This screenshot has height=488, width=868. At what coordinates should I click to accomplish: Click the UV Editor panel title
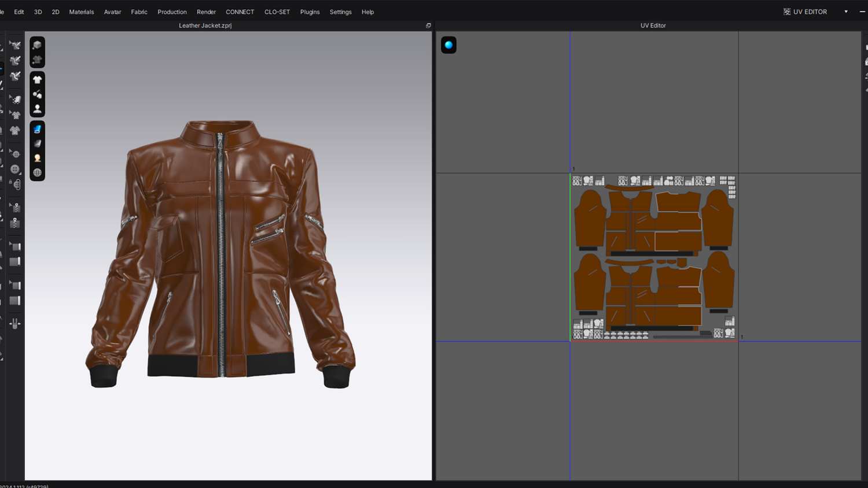653,25
